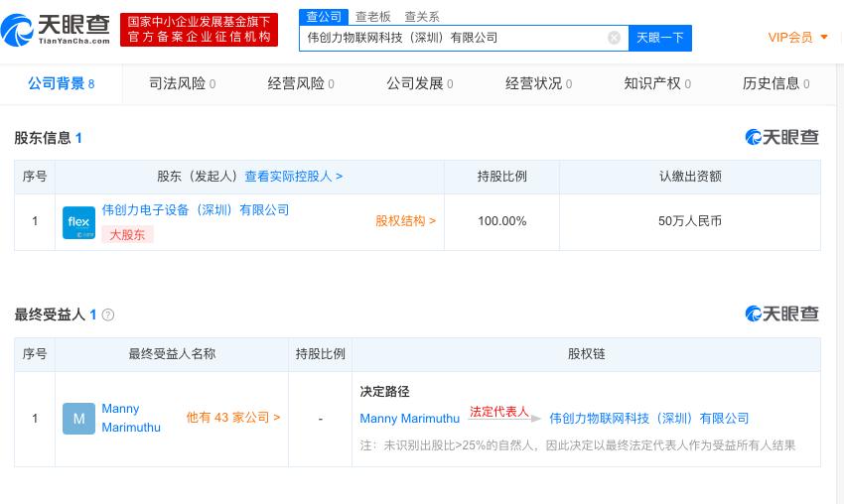Viewport: 844px width, 504px height.
Task: Open the 公司发展 tab
Action: [x=420, y=83]
